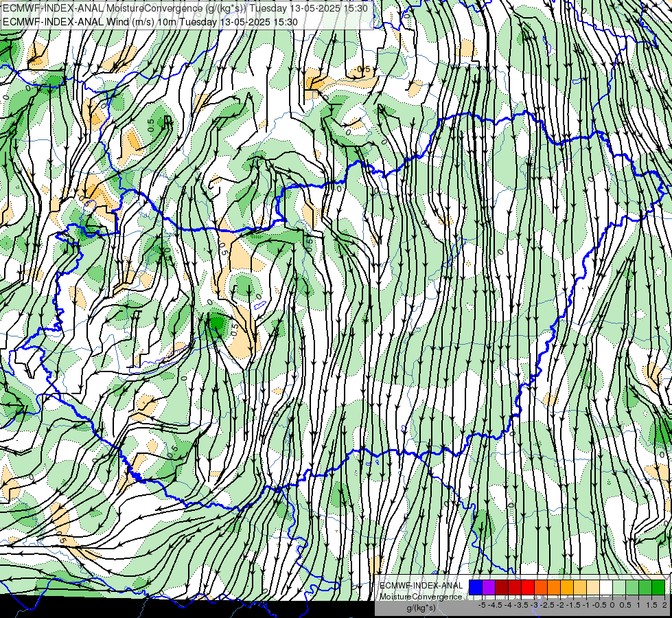
Task: Click the legend units g/(kg*s)
Action: [421, 608]
